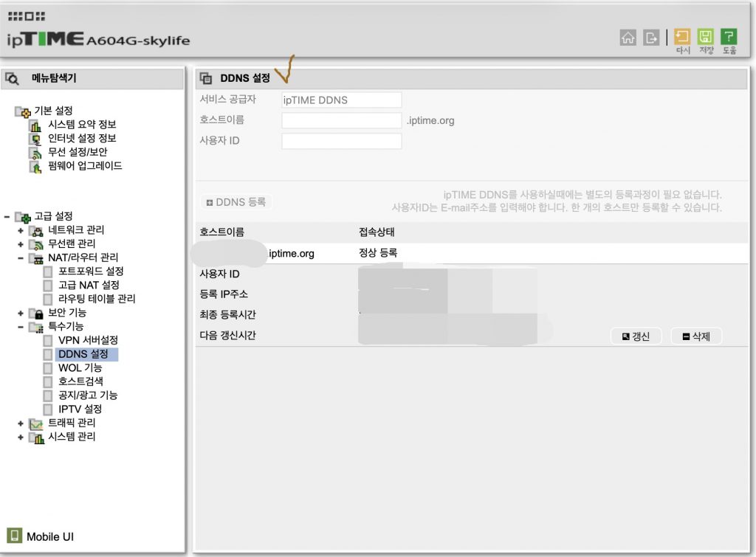Click the logout icon in the header
The height and width of the screenshot is (557, 756).
[x=650, y=38]
